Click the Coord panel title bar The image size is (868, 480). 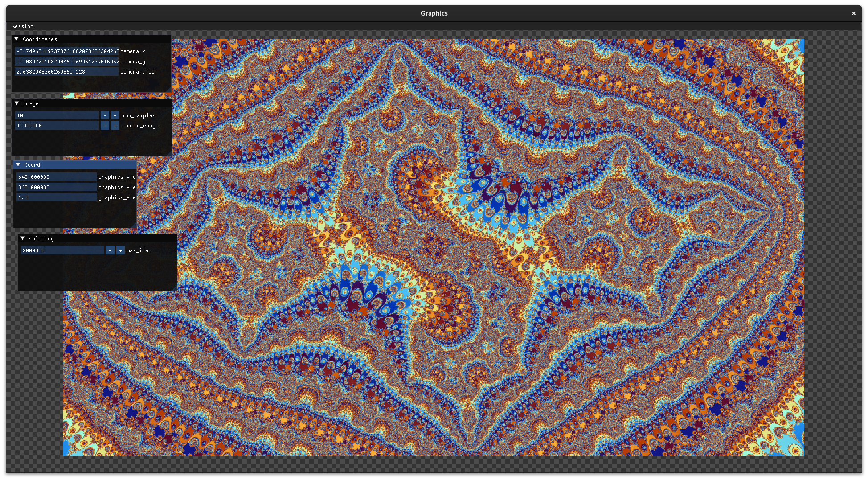click(75, 165)
